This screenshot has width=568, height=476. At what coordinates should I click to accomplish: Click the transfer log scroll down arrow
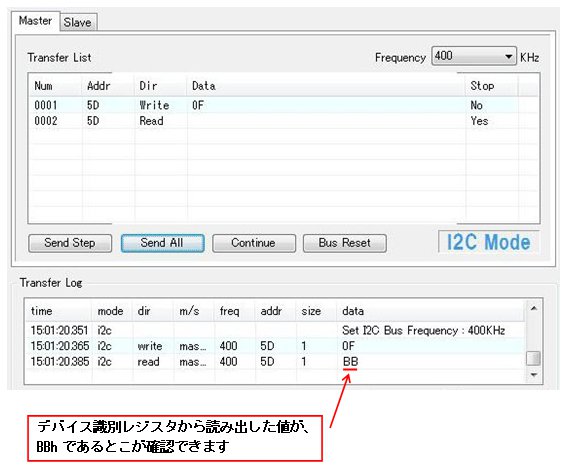[533, 375]
